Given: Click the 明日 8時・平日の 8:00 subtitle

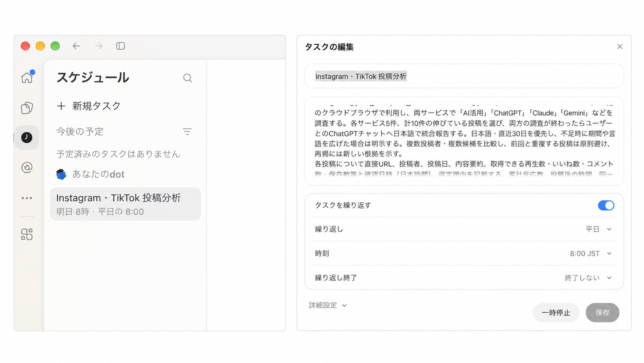Looking at the screenshot, I should 100,212.
